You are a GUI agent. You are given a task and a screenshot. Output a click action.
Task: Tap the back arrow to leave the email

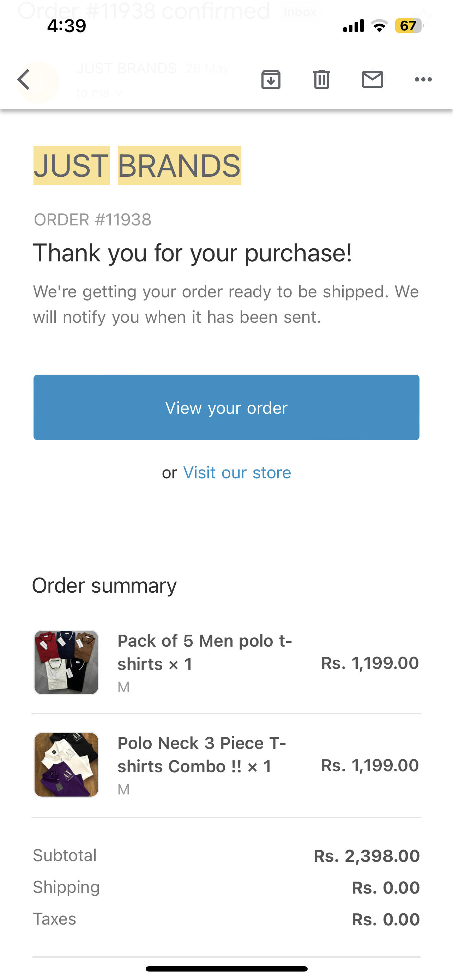(x=24, y=79)
